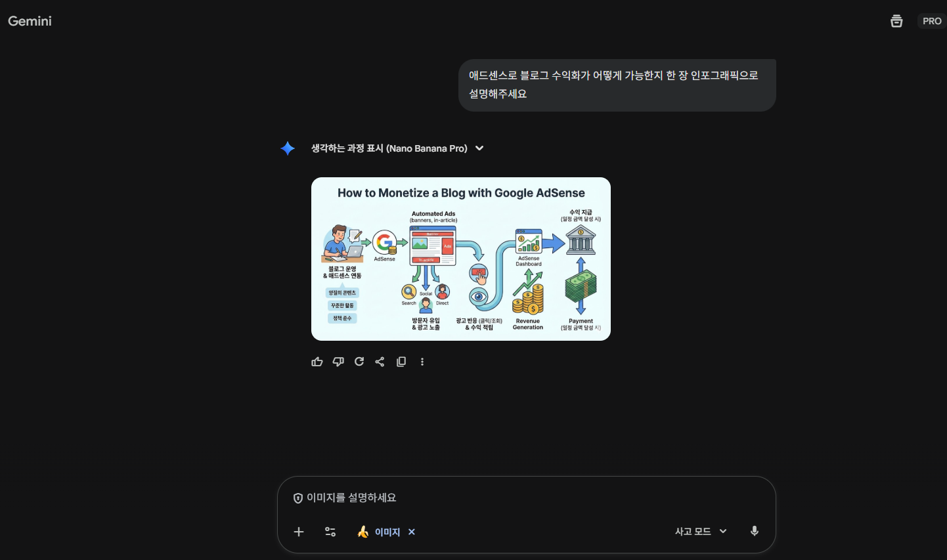Click the user prompt message bubble
The image size is (947, 560).
point(617,85)
